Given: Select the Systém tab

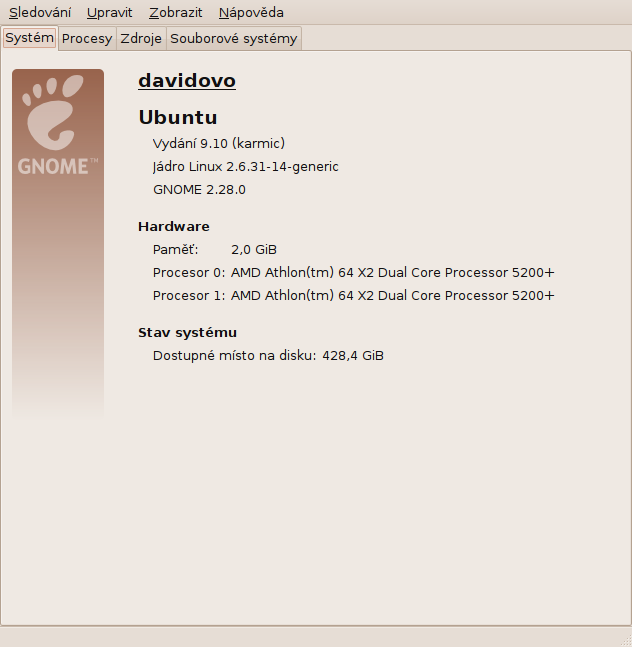Looking at the screenshot, I should click(x=29, y=38).
